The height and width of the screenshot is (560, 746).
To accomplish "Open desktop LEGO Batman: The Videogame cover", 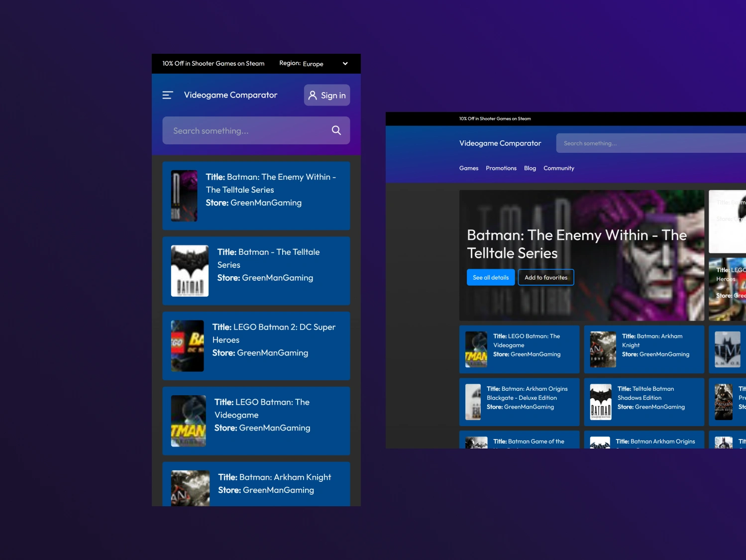I will pyautogui.click(x=476, y=349).
